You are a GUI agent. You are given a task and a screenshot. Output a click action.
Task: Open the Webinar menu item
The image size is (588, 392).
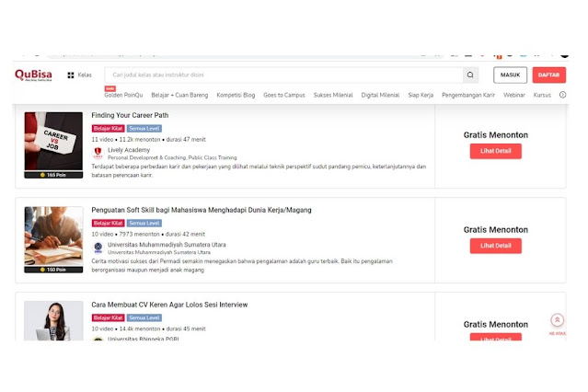point(514,96)
